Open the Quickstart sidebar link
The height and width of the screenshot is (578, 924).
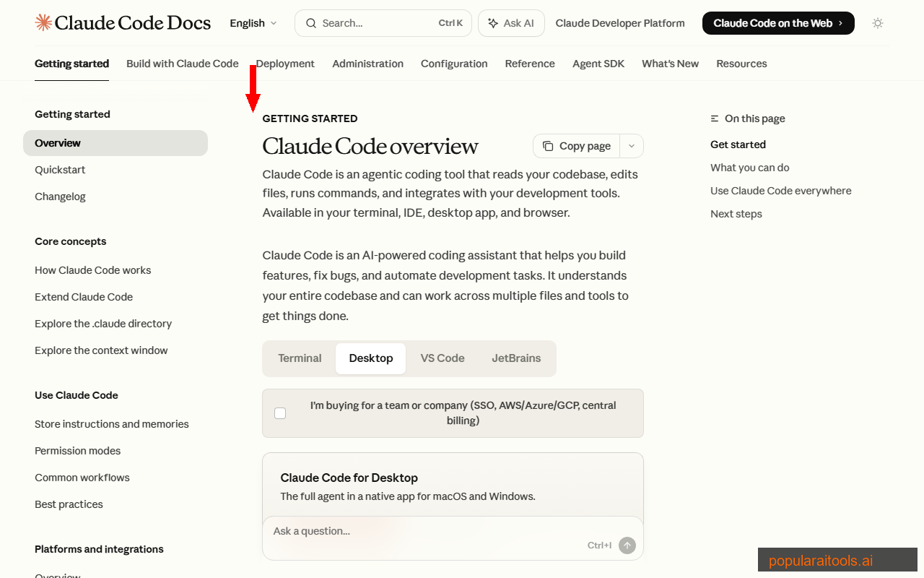[x=59, y=169]
